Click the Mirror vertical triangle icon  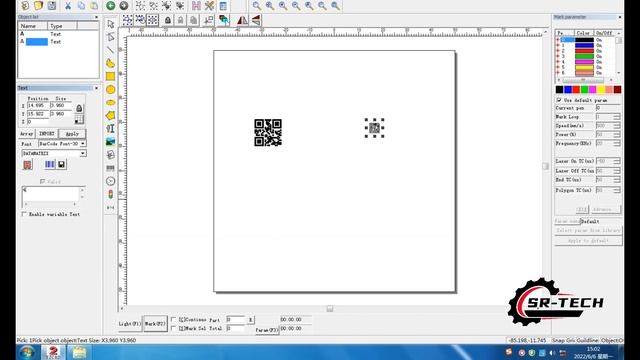pos(256,20)
